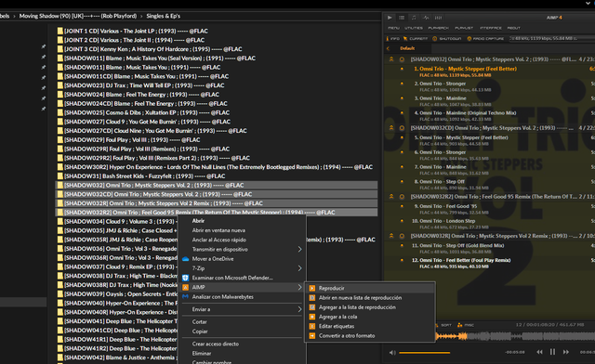Show AIMP visualization waveform icon
This screenshot has height=364, width=595.
pos(426,18)
